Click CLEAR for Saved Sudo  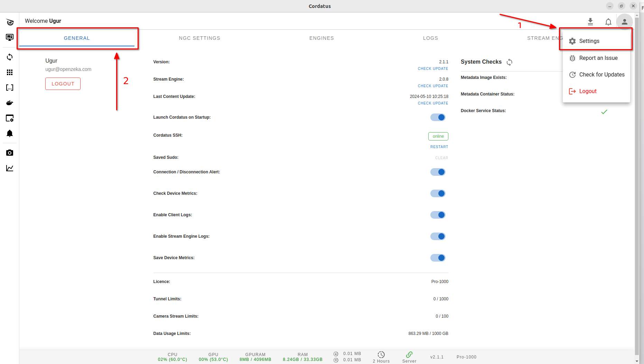[x=441, y=158]
